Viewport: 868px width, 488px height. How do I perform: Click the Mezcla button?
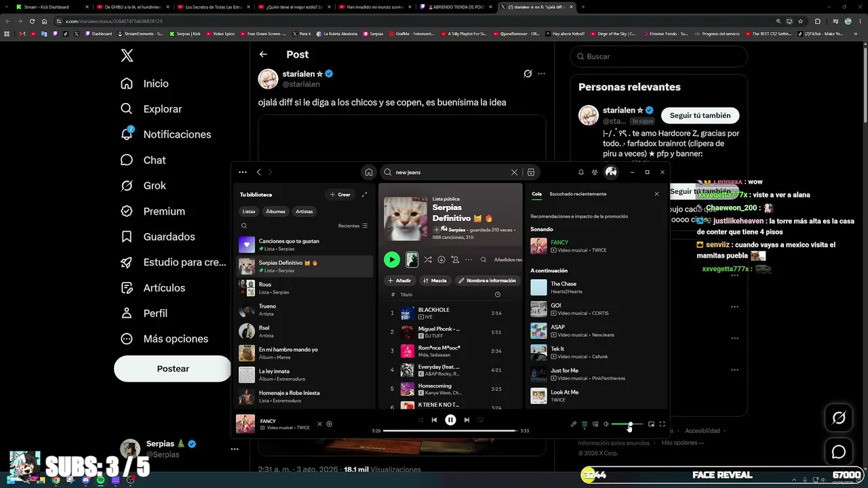tap(435, 281)
